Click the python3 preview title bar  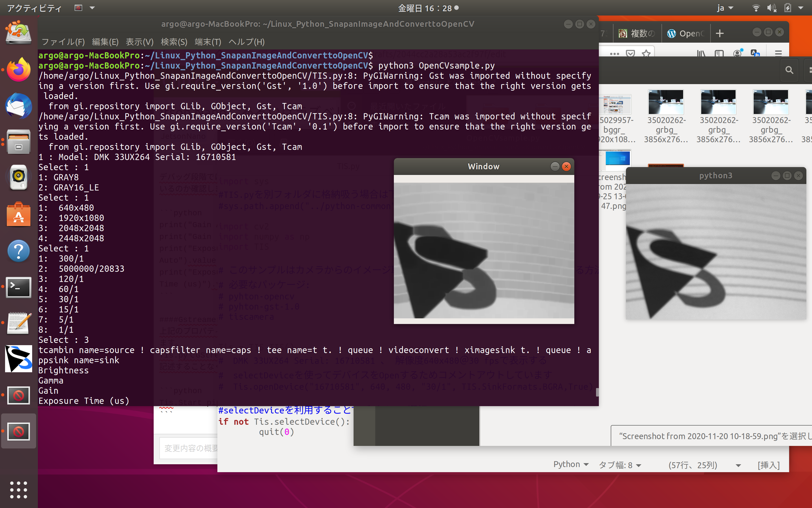(716, 175)
